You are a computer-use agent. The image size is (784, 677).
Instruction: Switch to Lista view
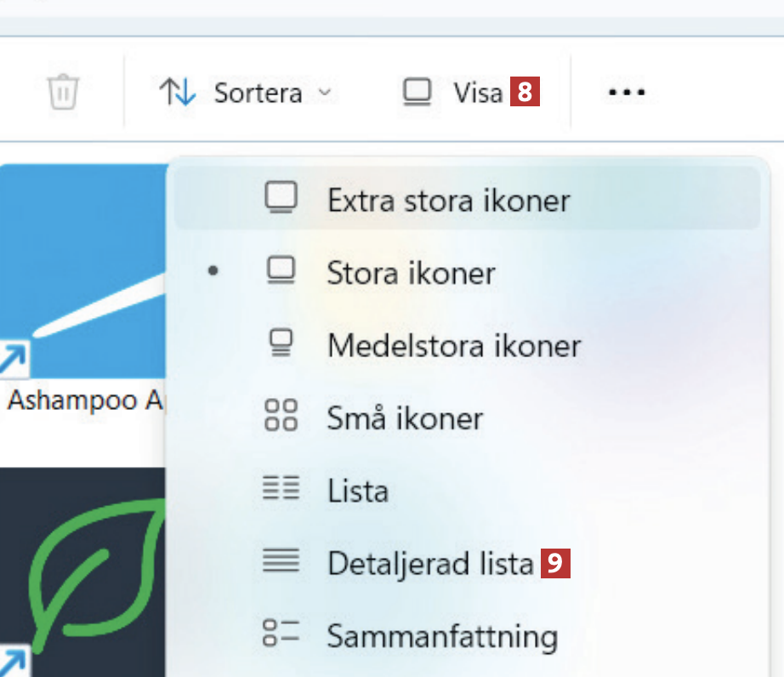(467, 490)
